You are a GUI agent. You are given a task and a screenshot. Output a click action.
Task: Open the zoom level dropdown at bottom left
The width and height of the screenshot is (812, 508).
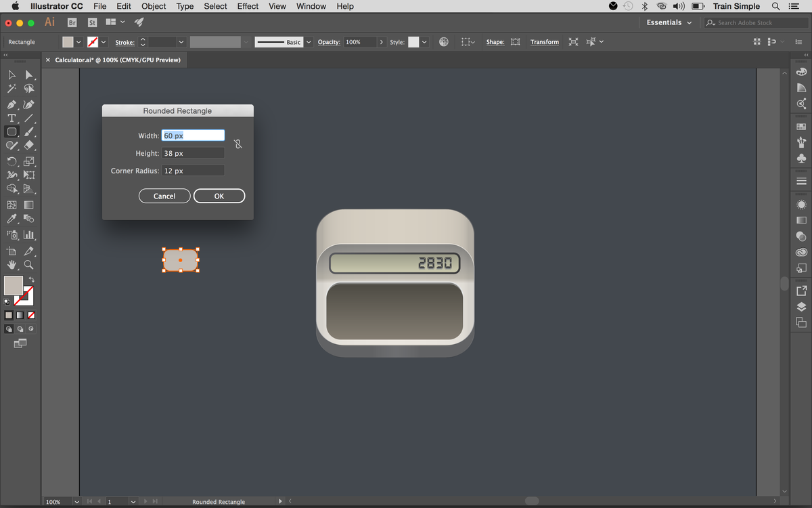pos(76,501)
